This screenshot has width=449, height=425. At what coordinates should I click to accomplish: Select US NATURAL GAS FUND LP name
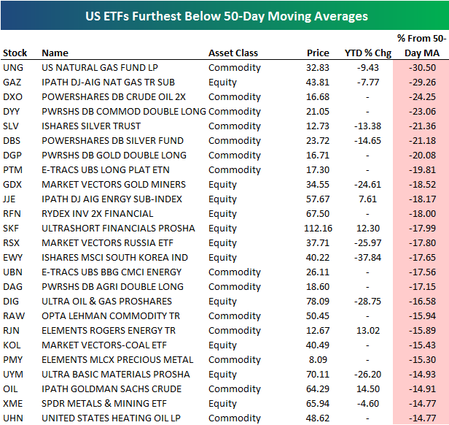click(x=100, y=68)
